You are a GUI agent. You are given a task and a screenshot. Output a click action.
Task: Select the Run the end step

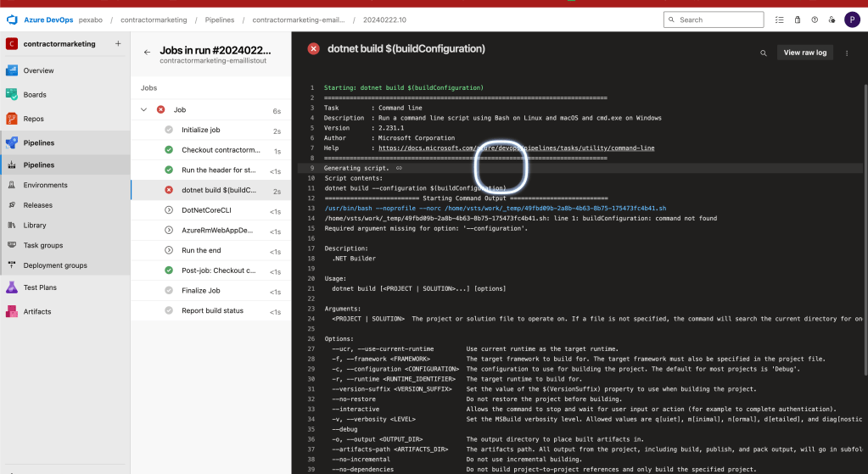point(211,250)
